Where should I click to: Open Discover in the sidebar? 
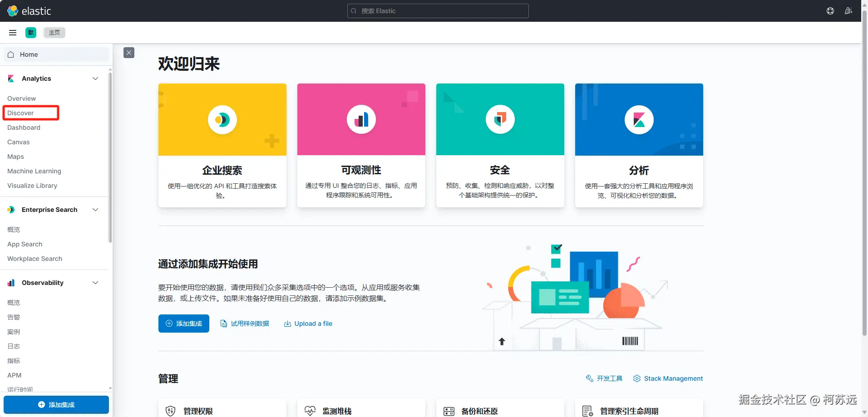coord(20,113)
